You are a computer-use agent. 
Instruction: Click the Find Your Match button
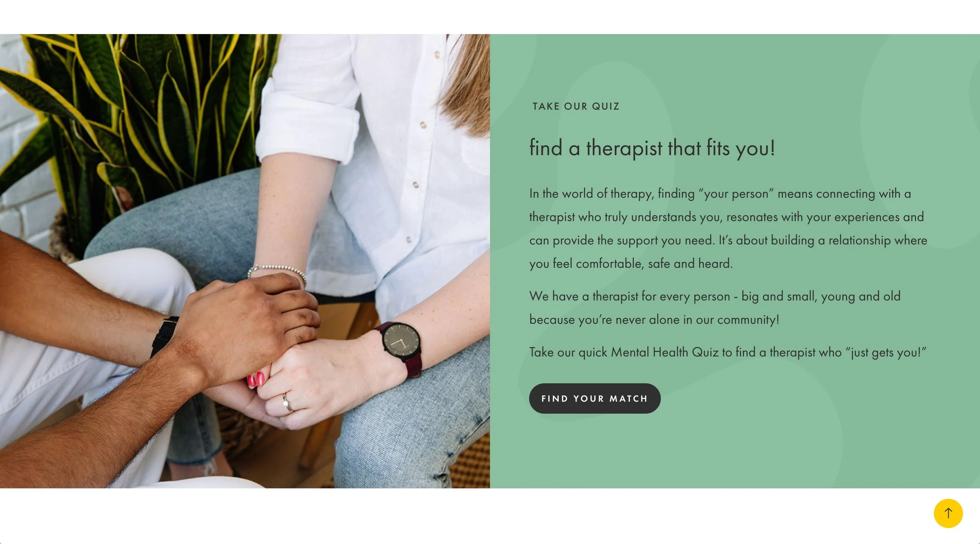595,398
